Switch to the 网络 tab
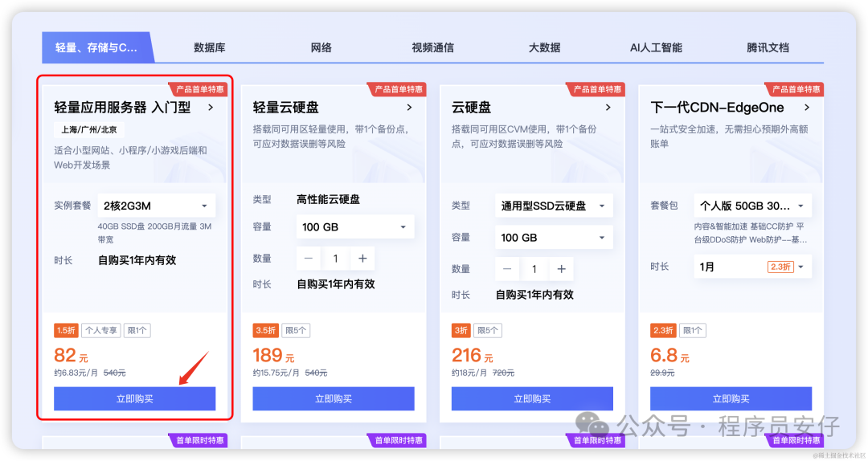The image size is (868, 461). point(321,47)
